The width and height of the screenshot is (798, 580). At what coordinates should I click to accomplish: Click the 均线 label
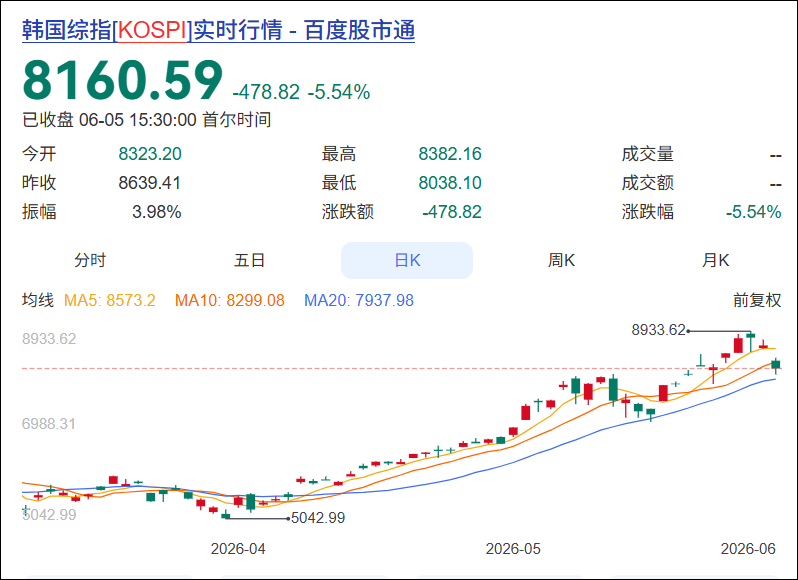(x=38, y=300)
